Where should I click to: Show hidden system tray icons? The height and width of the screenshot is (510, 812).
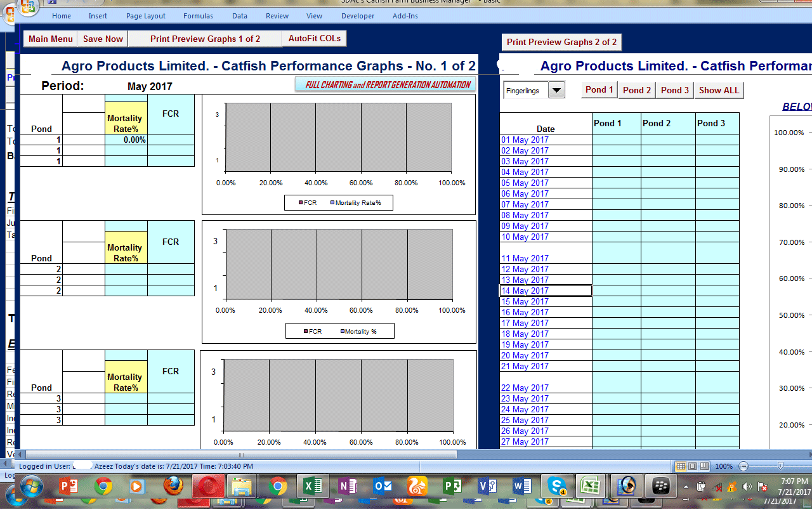(686, 487)
